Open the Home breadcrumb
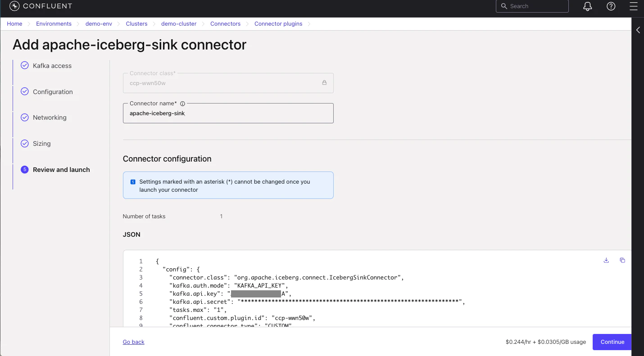The height and width of the screenshot is (356, 644). click(14, 24)
